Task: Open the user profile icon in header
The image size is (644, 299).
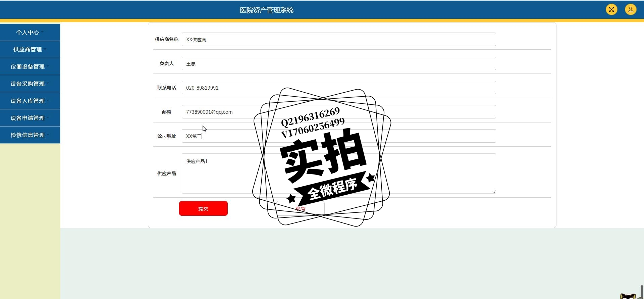Action: click(x=631, y=9)
